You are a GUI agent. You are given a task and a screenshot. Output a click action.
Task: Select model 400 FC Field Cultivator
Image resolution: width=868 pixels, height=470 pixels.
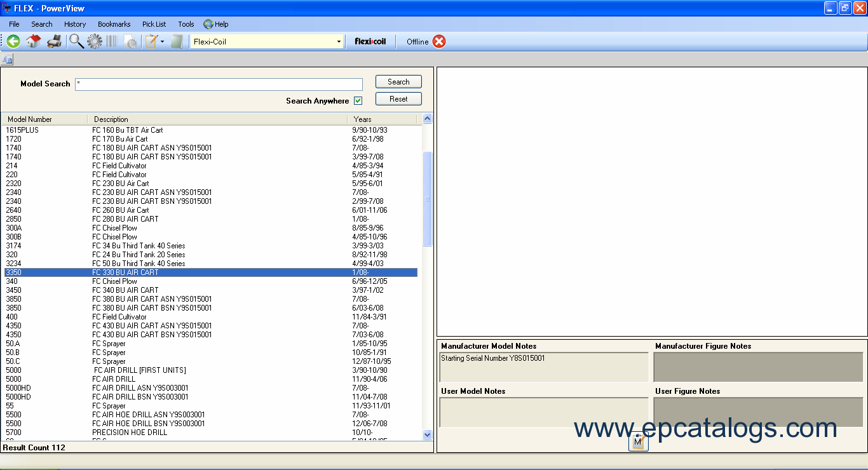[x=211, y=317]
